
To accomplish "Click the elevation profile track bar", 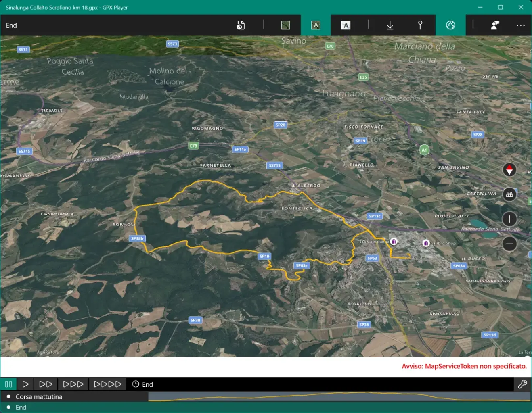I will point(339,396).
